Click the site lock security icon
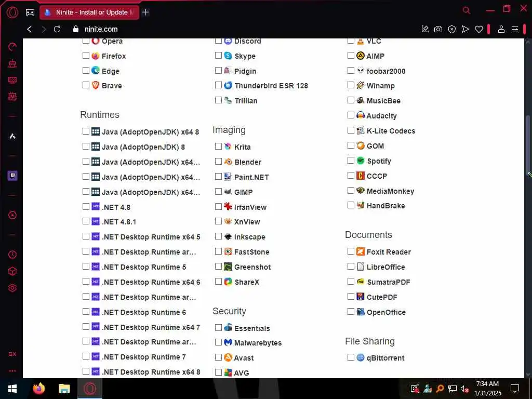Screen dimensions: 532x399 pos(76,29)
